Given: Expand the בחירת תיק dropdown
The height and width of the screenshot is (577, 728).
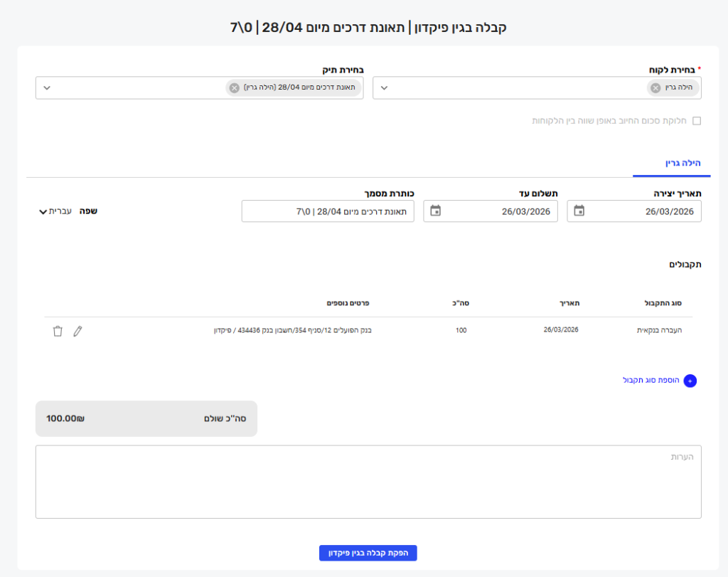Looking at the screenshot, I should (x=47, y=88).
